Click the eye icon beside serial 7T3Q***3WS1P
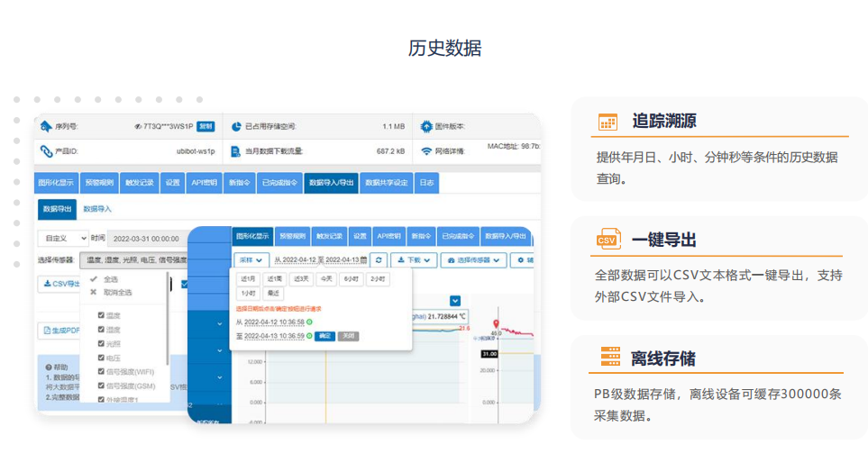This screenshot has height=454, width=868. (x=138, y=127)
